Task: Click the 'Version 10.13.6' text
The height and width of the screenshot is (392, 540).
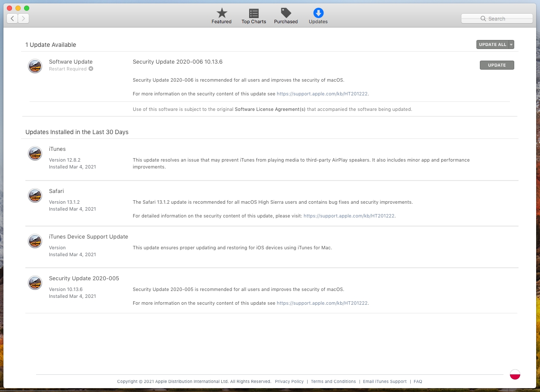Action: [66, 289]
